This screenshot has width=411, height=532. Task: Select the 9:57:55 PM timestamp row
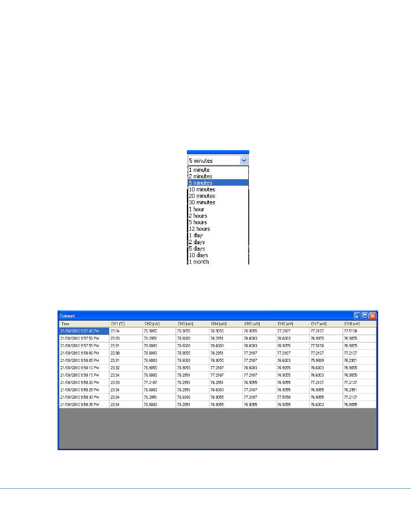pyautogui.click(x=84, y=345)
